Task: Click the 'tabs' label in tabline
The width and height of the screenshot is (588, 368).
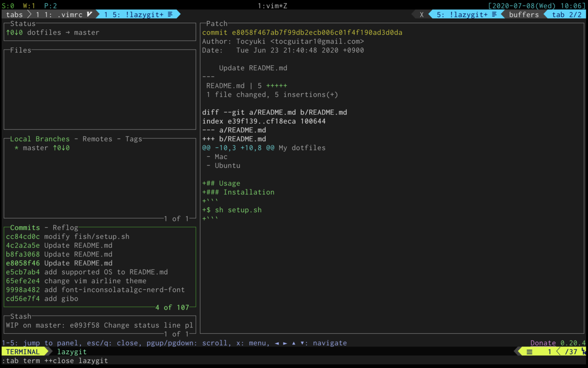Action: click(15, 15)
